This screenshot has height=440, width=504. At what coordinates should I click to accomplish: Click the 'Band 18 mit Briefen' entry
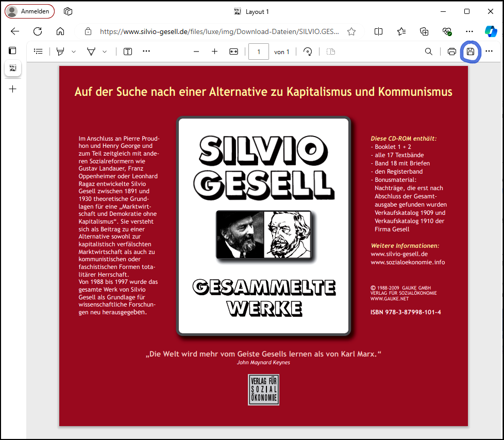400,163
